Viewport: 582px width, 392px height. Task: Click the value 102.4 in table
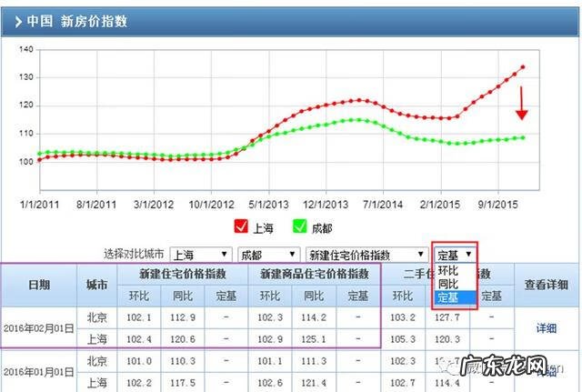(139, 339)
